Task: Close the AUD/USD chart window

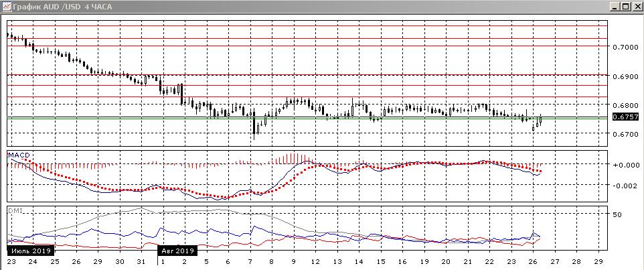Action: [x=637, y=6]
